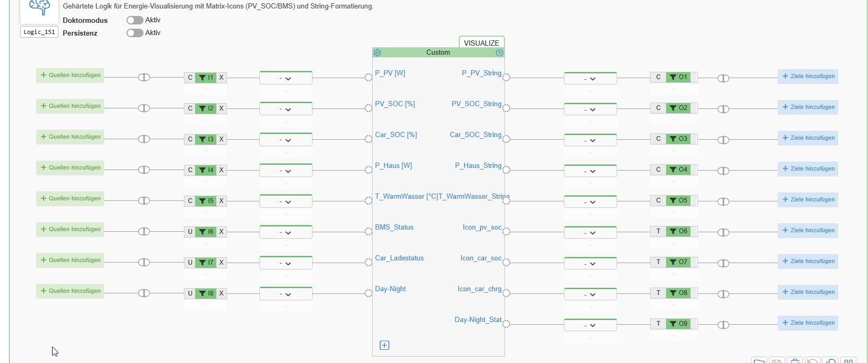This screenshot has height=363, width=868.
Task: Click the X button beside I4
Action: [x=222, y=170]
